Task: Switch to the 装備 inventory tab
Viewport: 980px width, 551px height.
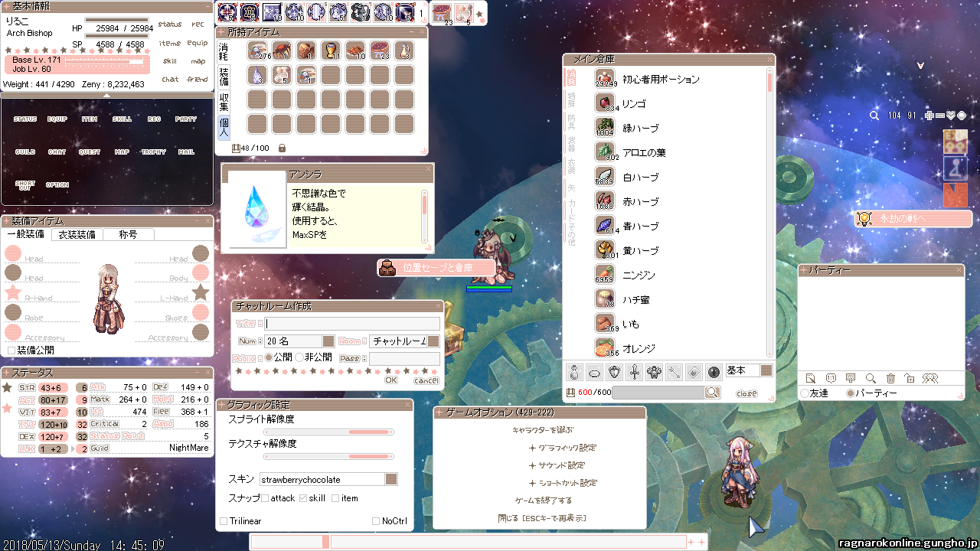Action: click(224, 77)
